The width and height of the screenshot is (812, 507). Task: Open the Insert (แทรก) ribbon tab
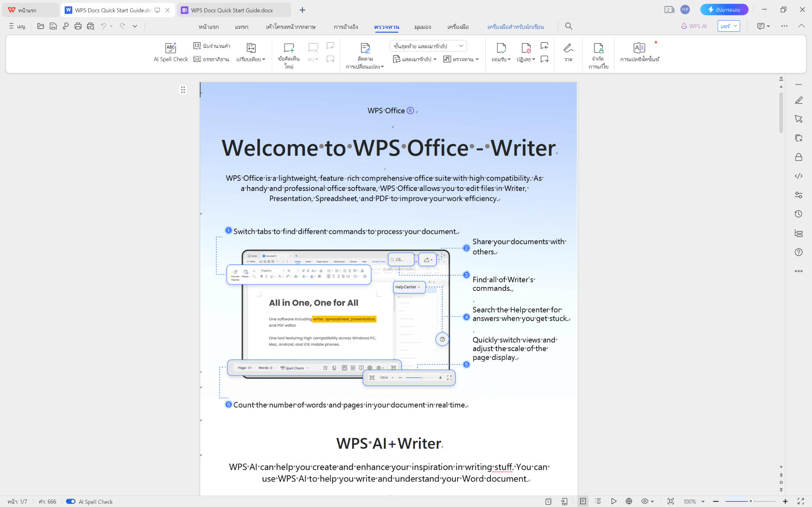[x=241, y=27]
